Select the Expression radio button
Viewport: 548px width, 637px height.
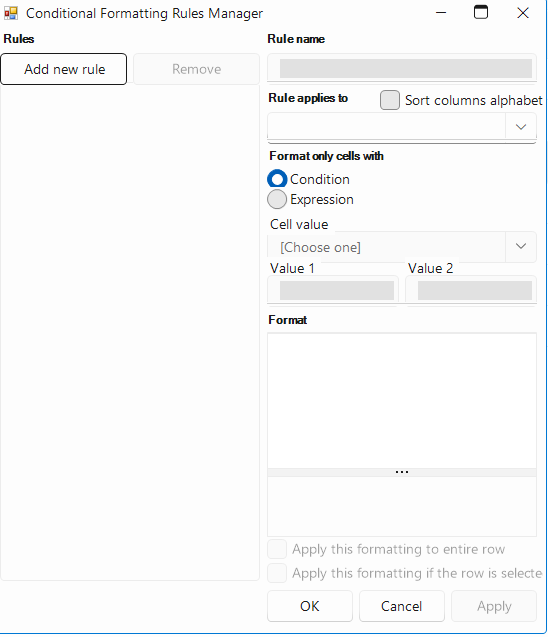click(x=277, y=199)
